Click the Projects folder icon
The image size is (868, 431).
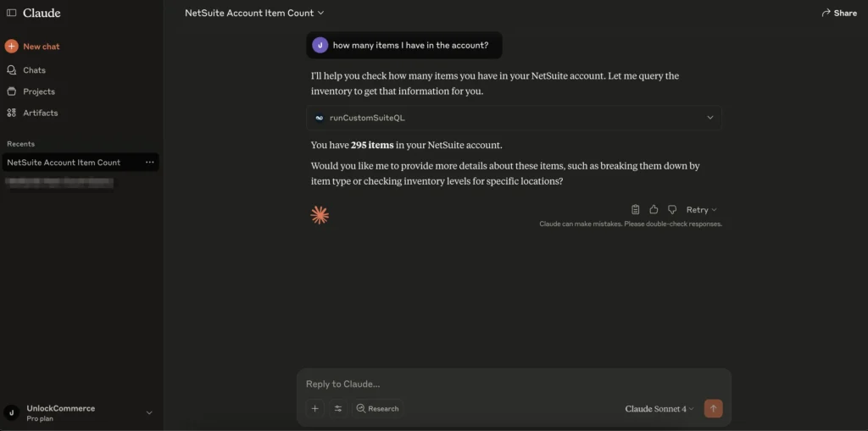point(12,91)
